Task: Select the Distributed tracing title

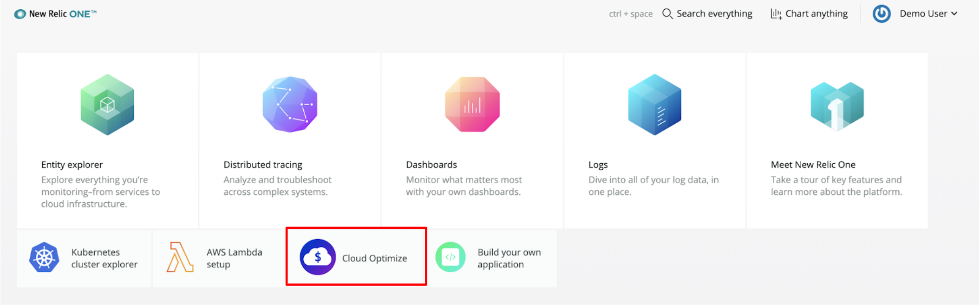Action: [263, 165]
